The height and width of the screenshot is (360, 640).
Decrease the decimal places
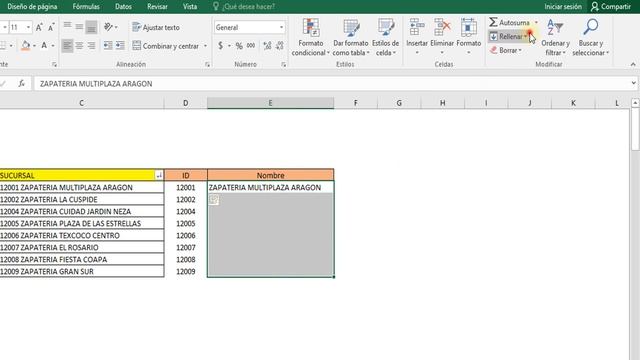(x=280, y=46)
